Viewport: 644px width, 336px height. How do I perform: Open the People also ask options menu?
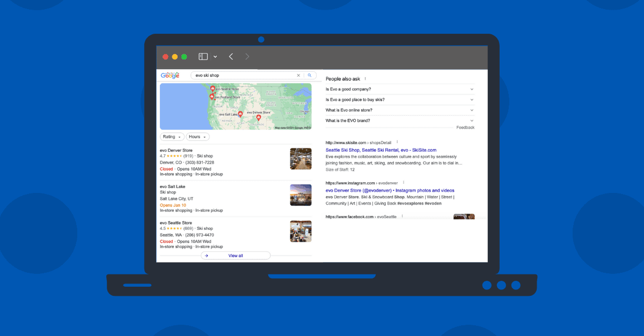click(365, 78)
